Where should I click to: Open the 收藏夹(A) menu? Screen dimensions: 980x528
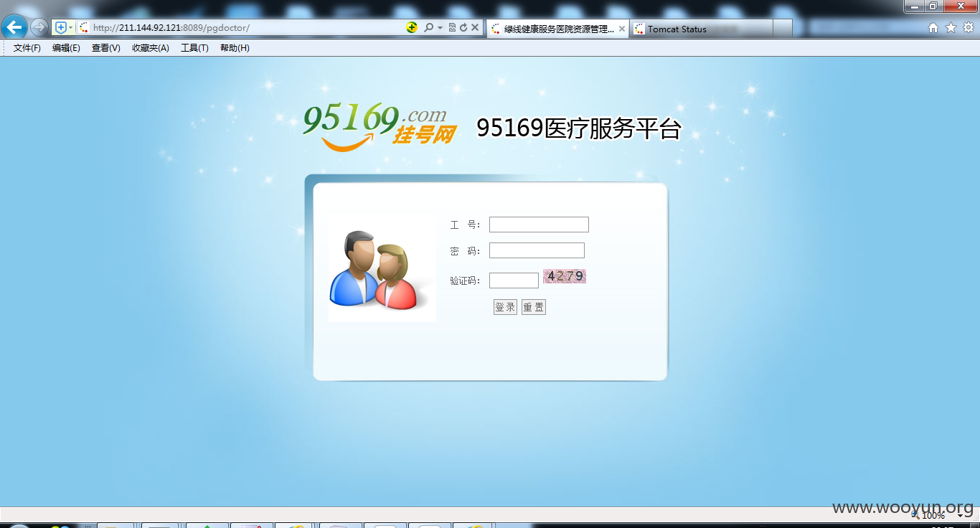pos(151,48)
